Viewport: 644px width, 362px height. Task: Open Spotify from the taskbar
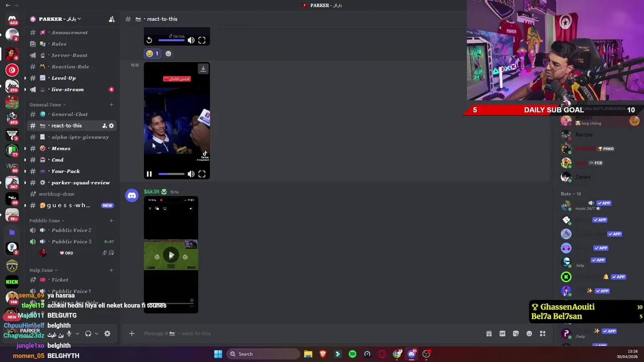point(352,354)
